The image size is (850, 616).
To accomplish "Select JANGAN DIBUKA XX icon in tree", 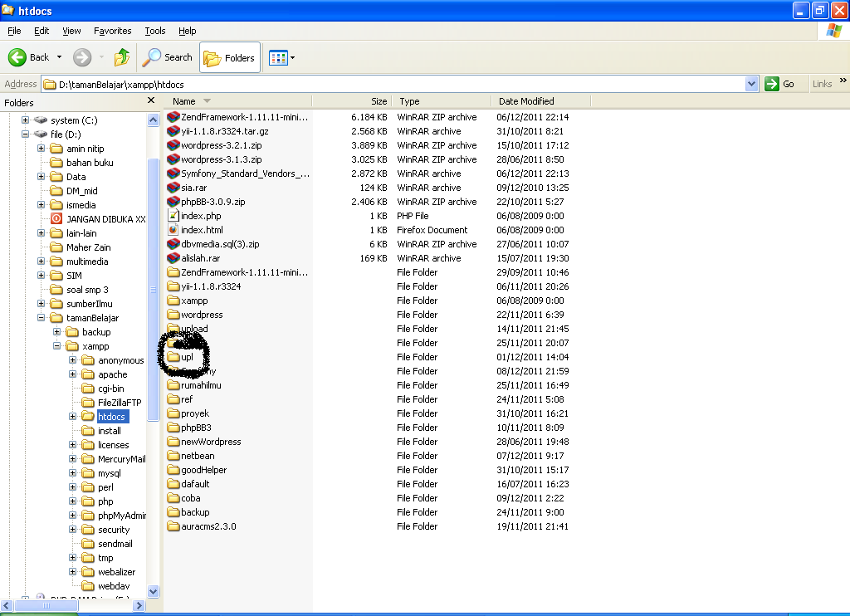I will 56,219.
